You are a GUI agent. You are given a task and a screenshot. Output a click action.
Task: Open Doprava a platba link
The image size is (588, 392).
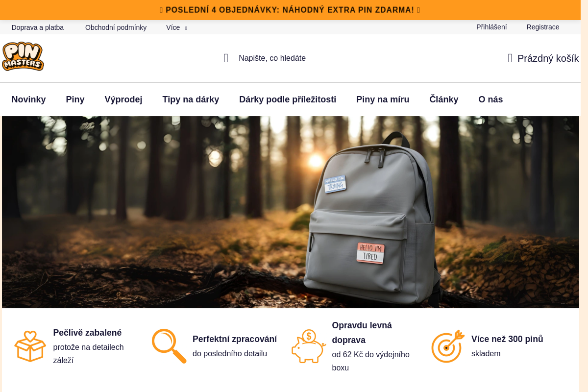38,27
